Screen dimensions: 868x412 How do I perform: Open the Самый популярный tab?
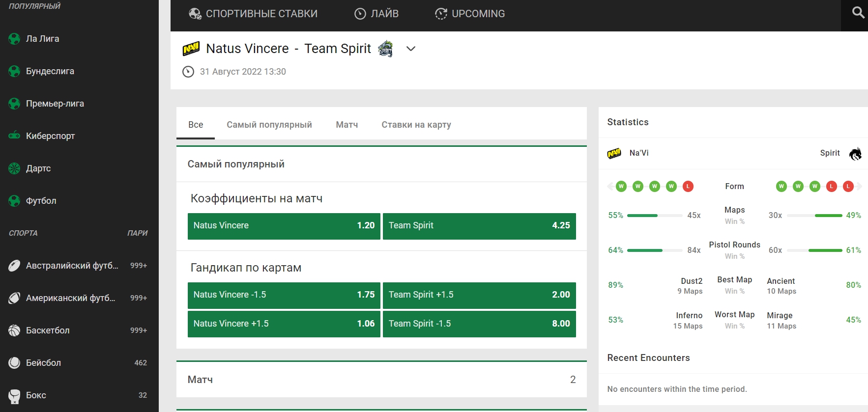[269, 125]
